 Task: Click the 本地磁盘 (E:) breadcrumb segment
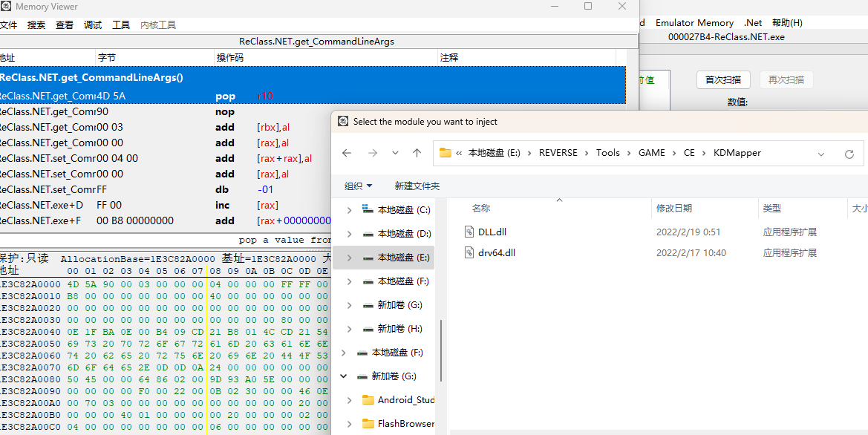pyautogui.click(x=495, y=153)
